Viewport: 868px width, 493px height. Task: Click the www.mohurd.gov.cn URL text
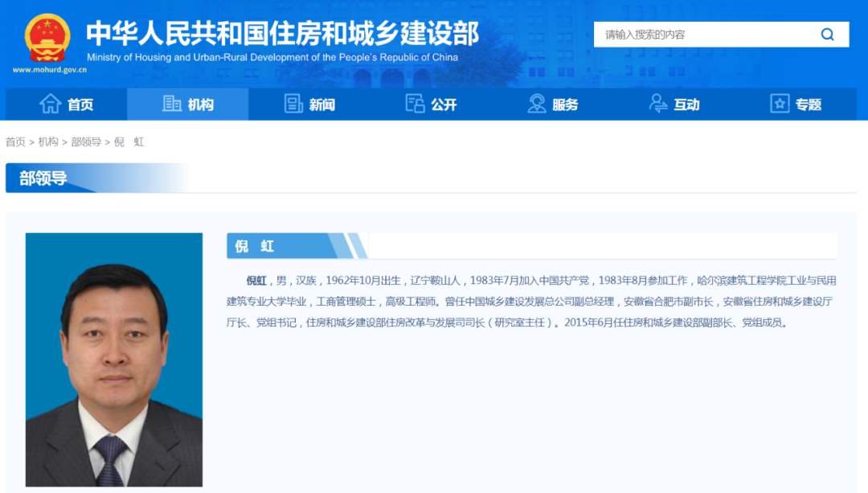click(50, 70)
